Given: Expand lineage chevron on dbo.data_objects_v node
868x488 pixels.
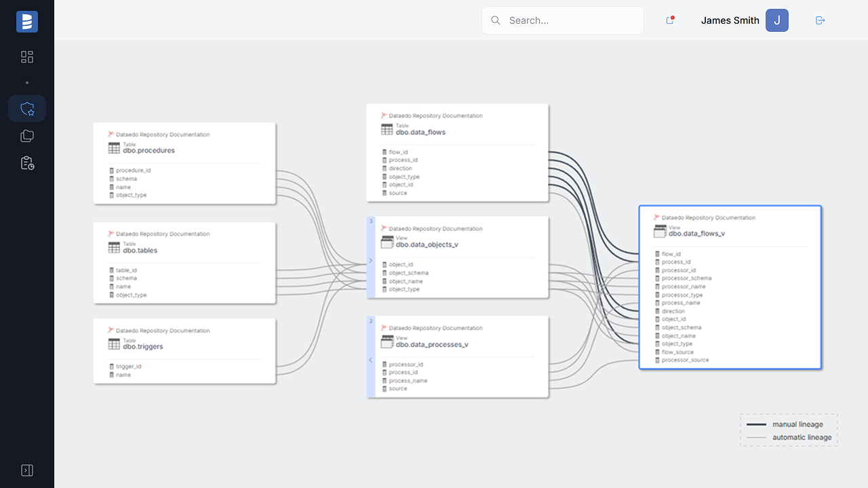Looking at the screenshot, I should pos(370,260).
